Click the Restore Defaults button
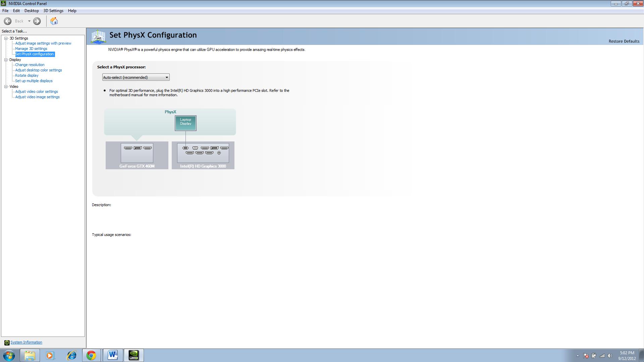 [624, 41]
